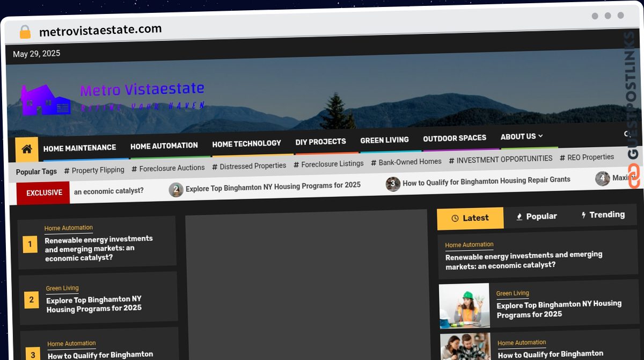Click the metrovistaestate.com address bar
The image size is (644, 360).
pyautogui.click(x=100, y=30)
